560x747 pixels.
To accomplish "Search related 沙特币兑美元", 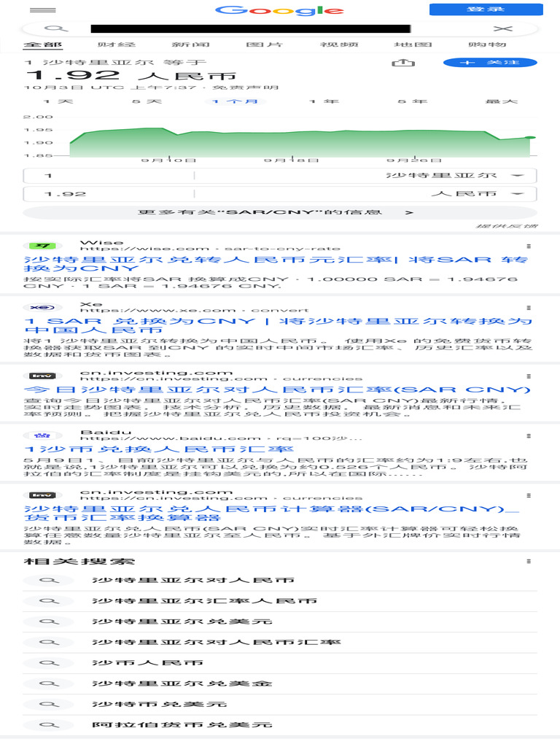I will (280, 704).
